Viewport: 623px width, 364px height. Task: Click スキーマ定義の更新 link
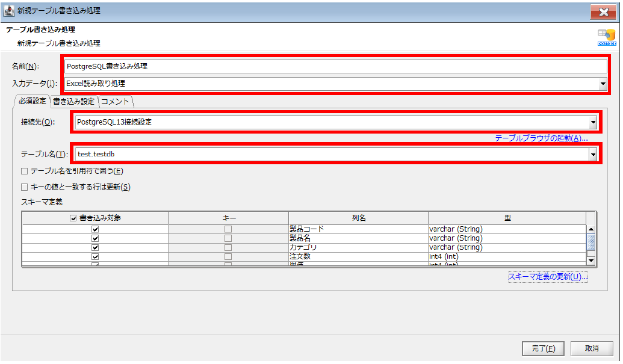(547, 277)
